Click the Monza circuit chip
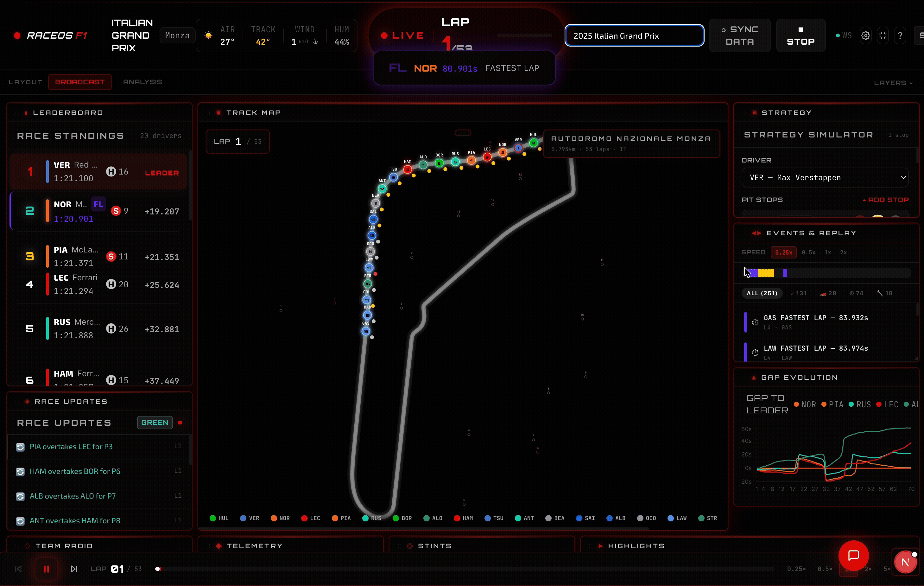Viewport: 924px width, 586px height. 177,36
